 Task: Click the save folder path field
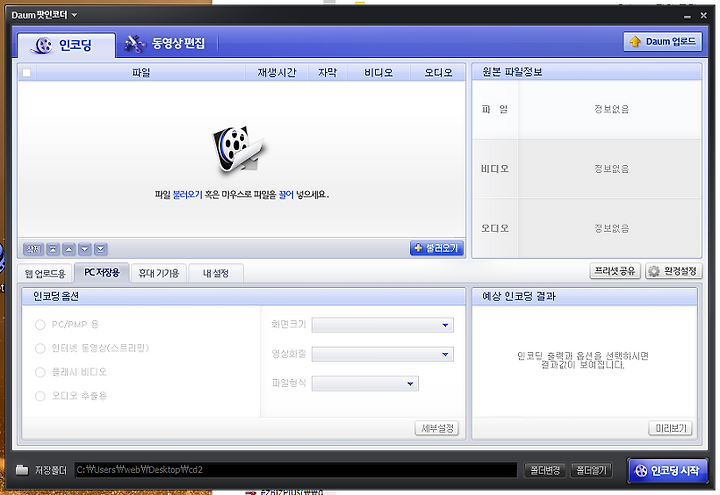coord(296,470)
